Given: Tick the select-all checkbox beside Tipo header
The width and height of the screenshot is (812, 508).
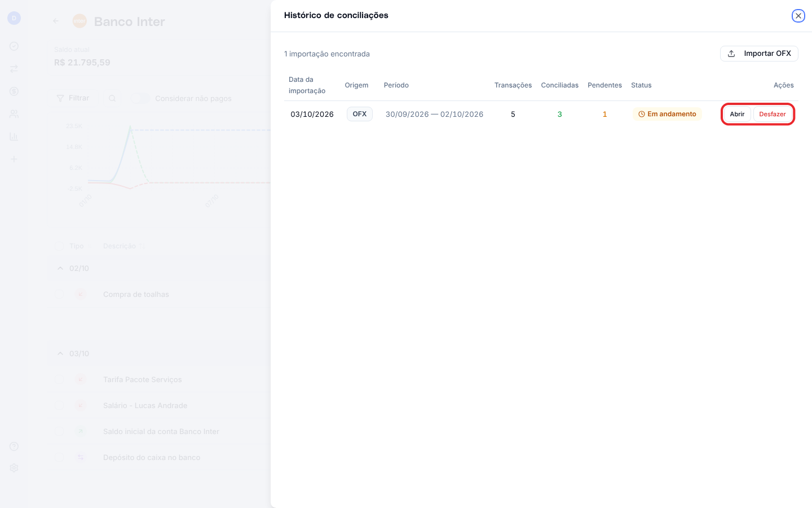Looking at the screenshot, I should 59,246.
